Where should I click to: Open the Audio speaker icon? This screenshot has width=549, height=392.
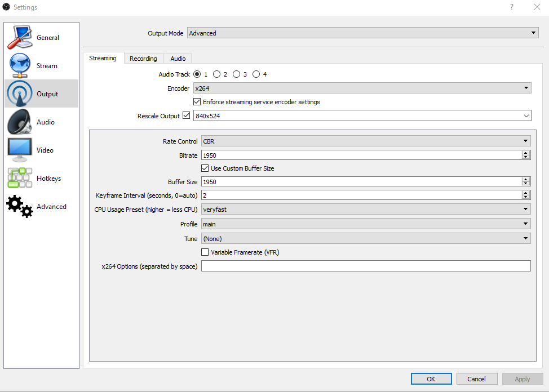[20, 122]
